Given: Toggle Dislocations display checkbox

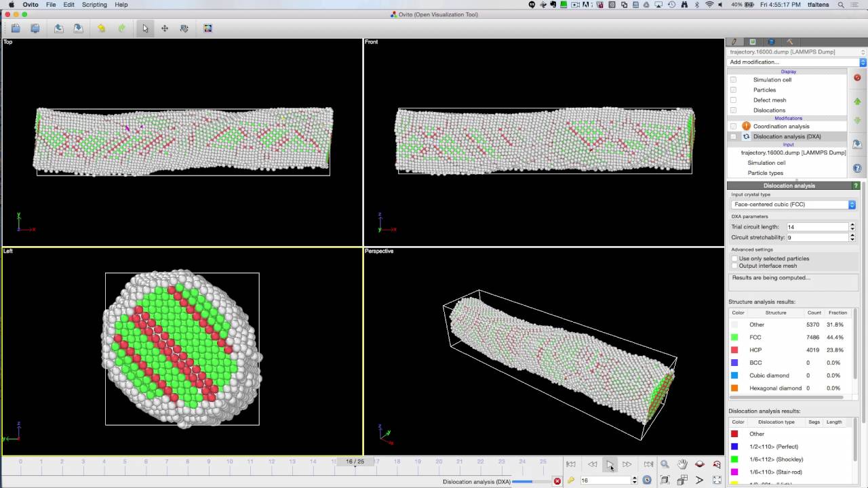Looking at the screenshot, I should pyautogui.click(x=733, y=110).
